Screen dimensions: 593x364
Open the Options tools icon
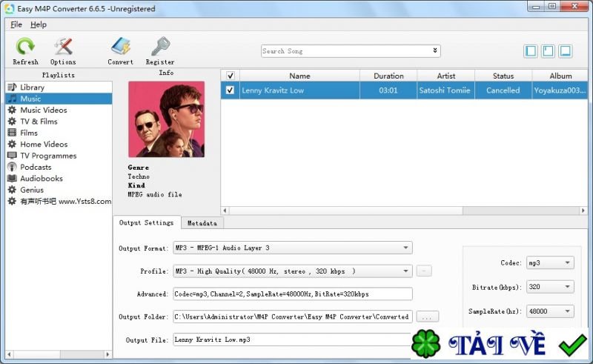click(63, 47)
